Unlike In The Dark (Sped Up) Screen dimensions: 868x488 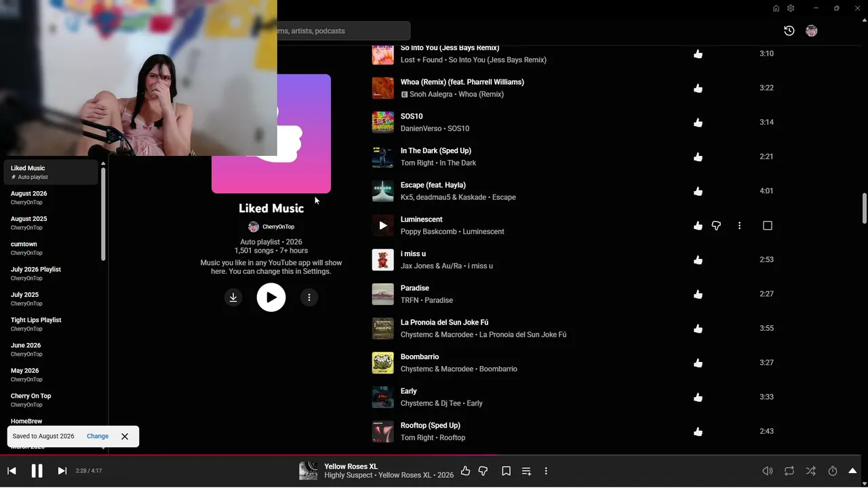(698, 157)
